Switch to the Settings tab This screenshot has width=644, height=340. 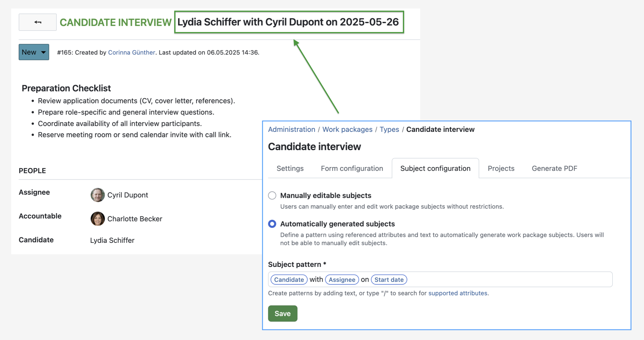290,168
